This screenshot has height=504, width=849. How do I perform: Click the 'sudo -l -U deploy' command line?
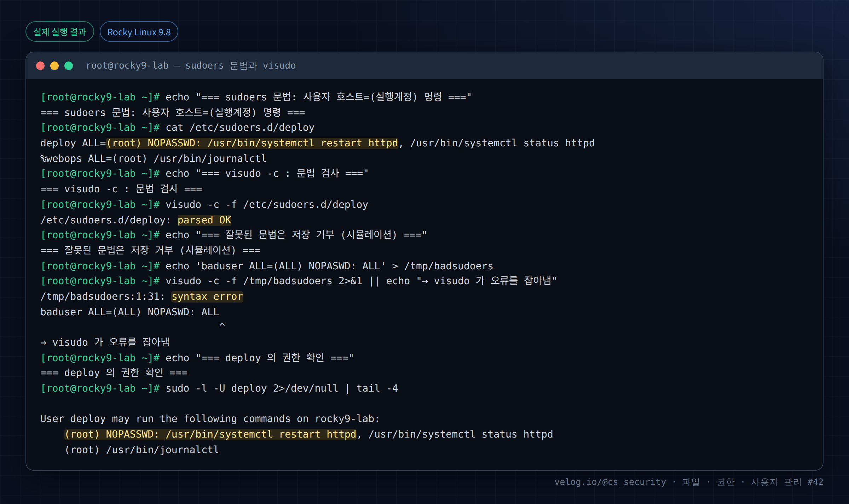click(219, 388)
